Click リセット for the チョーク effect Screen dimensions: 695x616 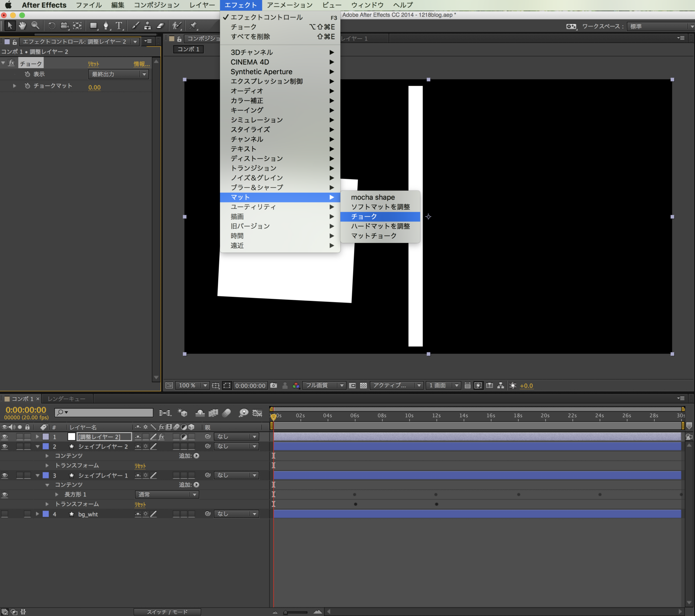pyautogui.click(x=93, y=64)
